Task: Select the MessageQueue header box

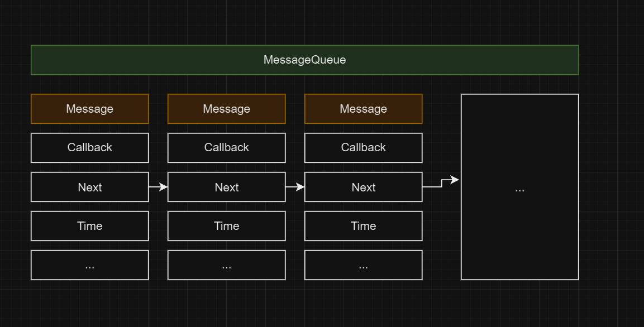Action: pos(305,59)
